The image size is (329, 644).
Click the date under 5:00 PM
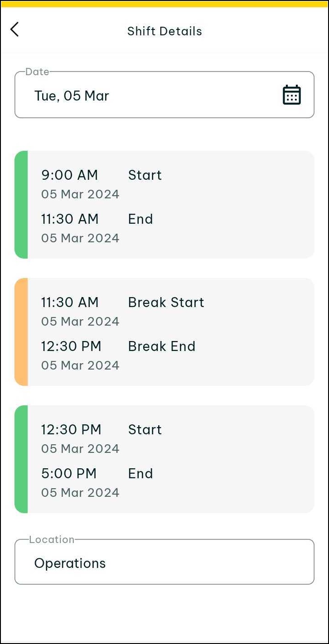click(80, 493)
